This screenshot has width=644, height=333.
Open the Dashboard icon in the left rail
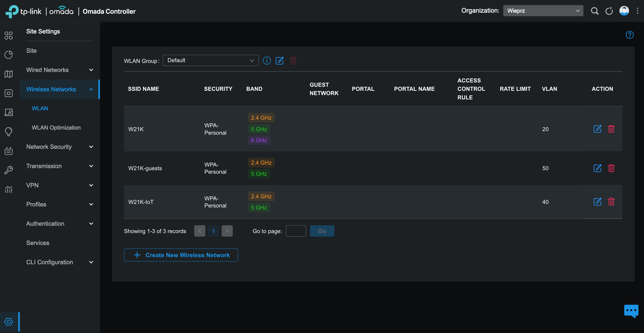[9, 36]
